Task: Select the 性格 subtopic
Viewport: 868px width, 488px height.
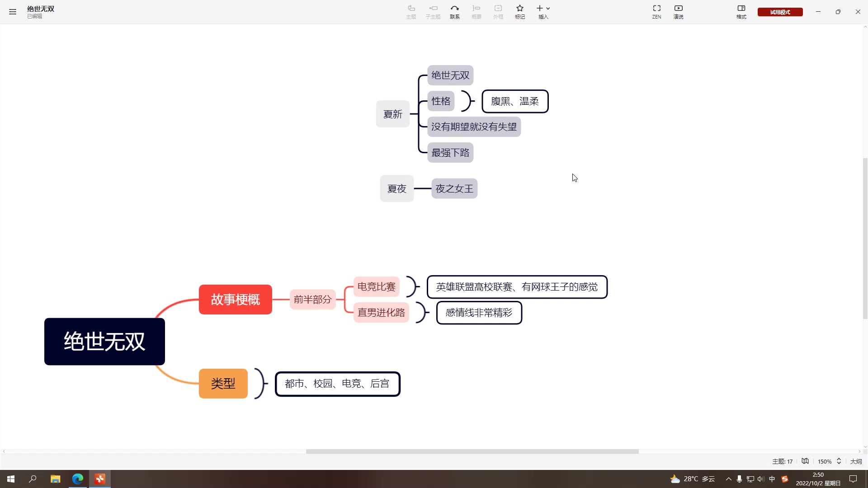Action: [x=441, y=101]
